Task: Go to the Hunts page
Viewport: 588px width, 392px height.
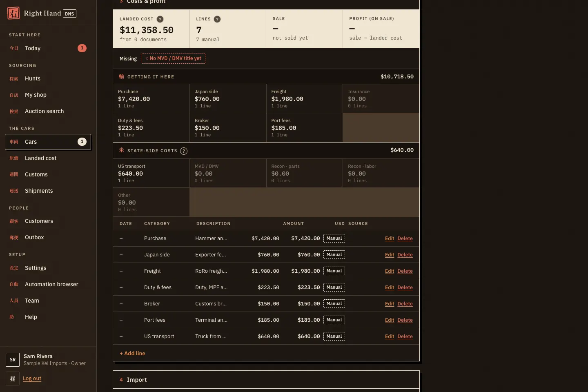Action: pos(48,78)
